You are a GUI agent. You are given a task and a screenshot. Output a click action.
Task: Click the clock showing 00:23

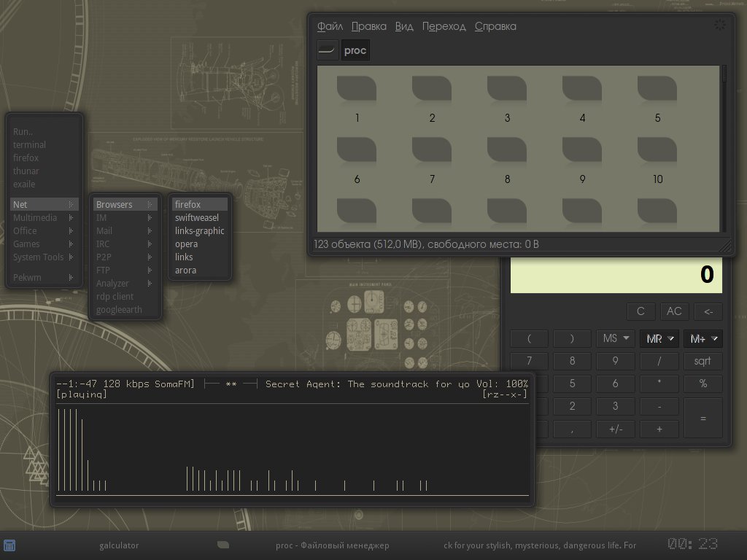click(x=692, y=544)
